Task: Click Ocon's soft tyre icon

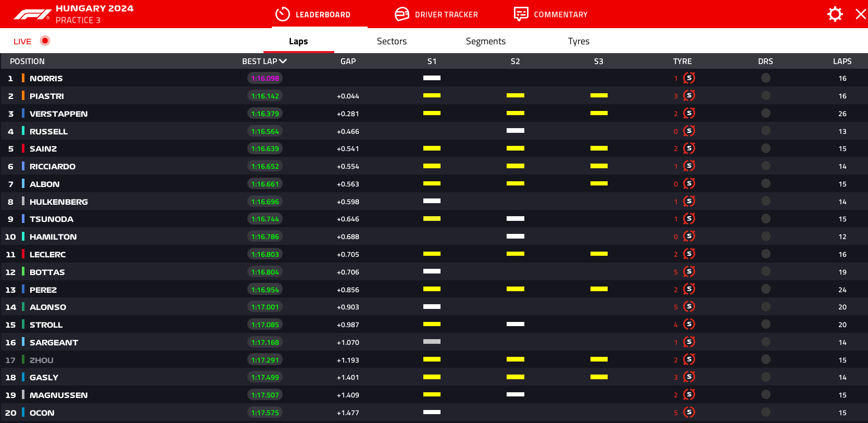Action: [x=689, y=412]
